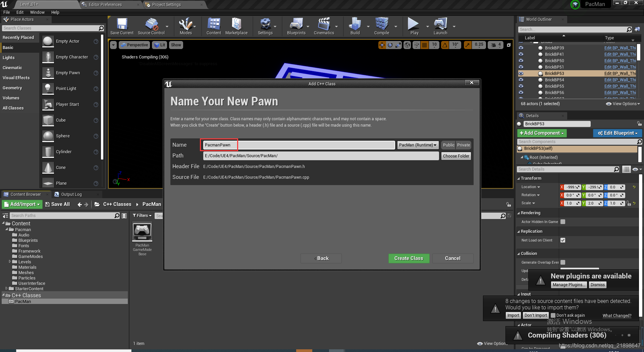This screenshot has width=644, height=352.
Task: Click the scale gizmo mode icon
Action: click(398, 45)
